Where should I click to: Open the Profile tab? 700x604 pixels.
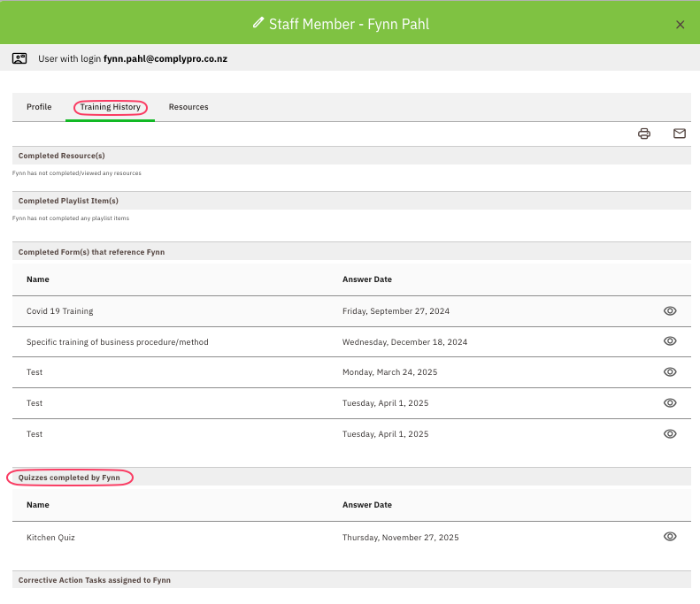[x=39, y=107]
